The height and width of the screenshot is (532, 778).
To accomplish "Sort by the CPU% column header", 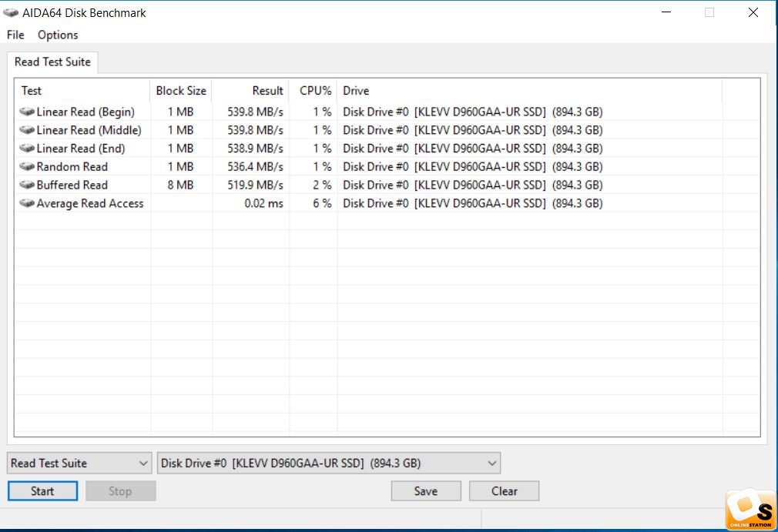I will click(313, 91).
